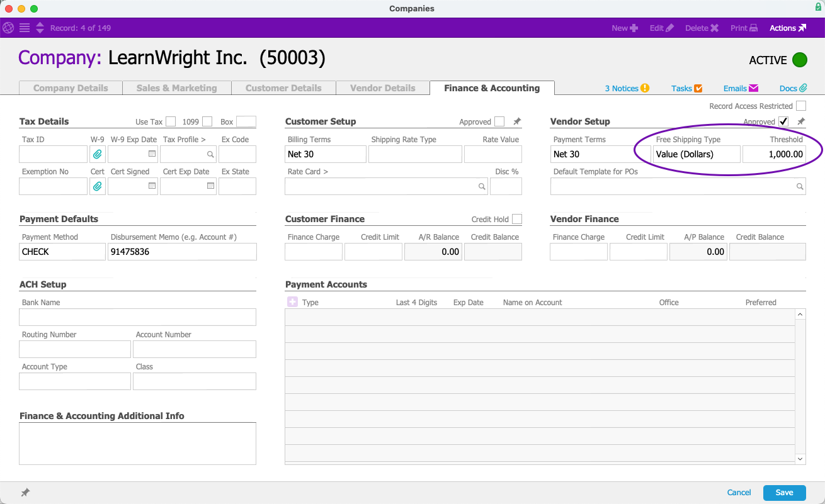Image resolution: width=825 pixels, height=504 pixels.
Task: Open the Payment Method field showing CHECK
Action: (62, 252)
